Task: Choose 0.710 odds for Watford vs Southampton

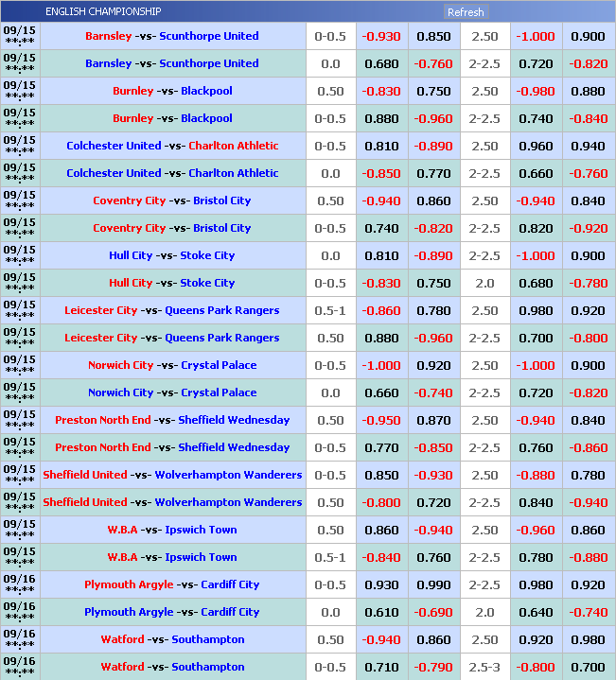Action: point(380,668)
